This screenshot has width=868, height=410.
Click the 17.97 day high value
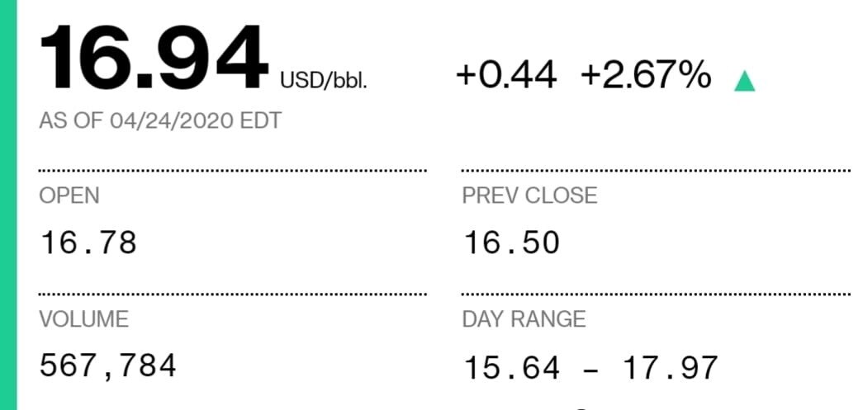coord(669,368)
